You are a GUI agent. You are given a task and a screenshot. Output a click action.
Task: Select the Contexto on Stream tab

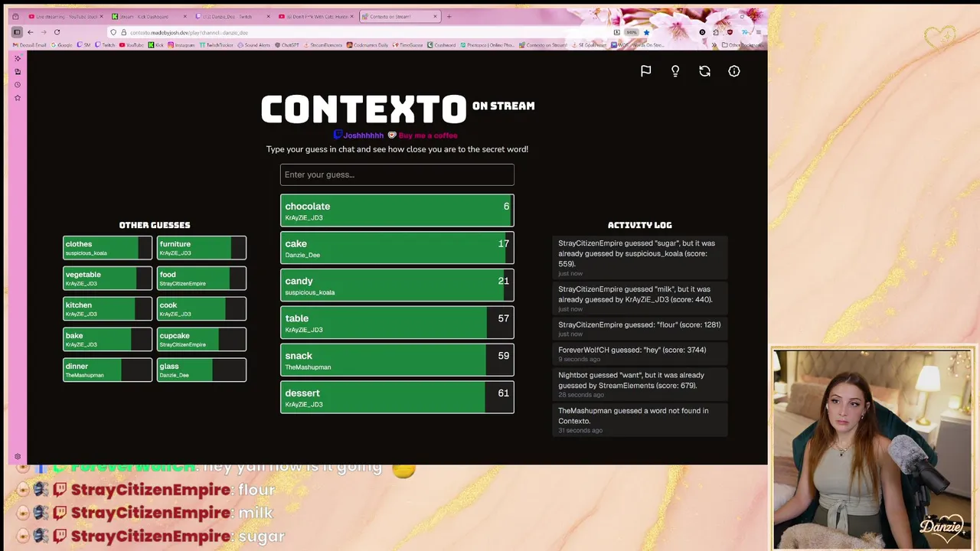click(x=400, y=16)
